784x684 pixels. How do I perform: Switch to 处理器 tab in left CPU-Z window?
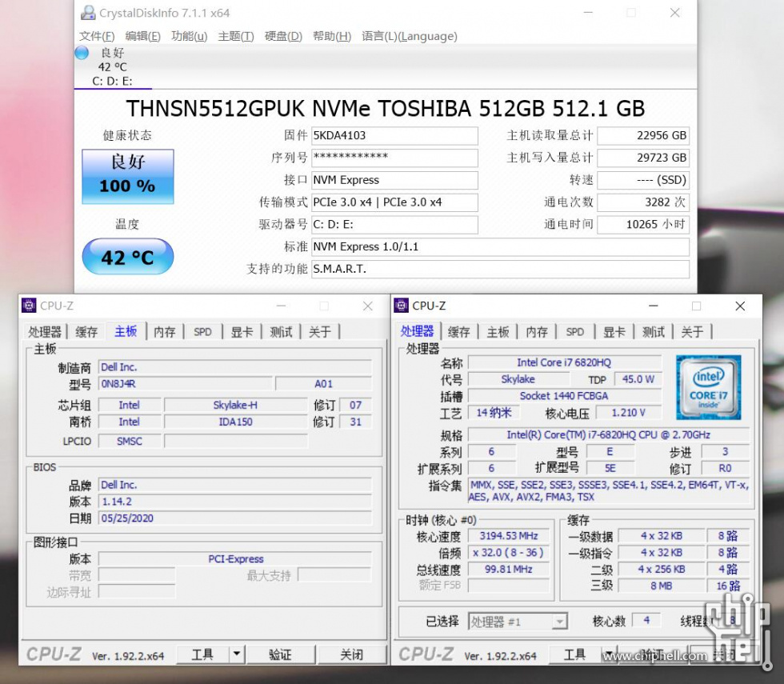(45, 332)
